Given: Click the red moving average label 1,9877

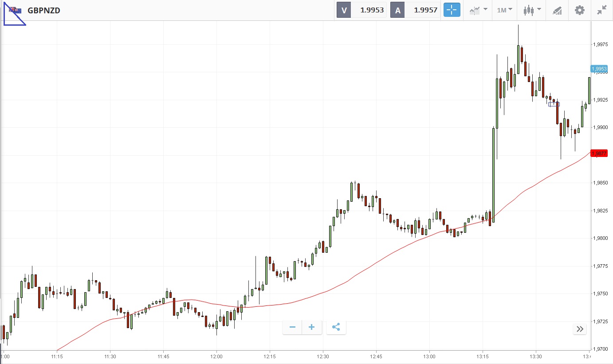Looking at the screenshot, I should pos(598,153).
